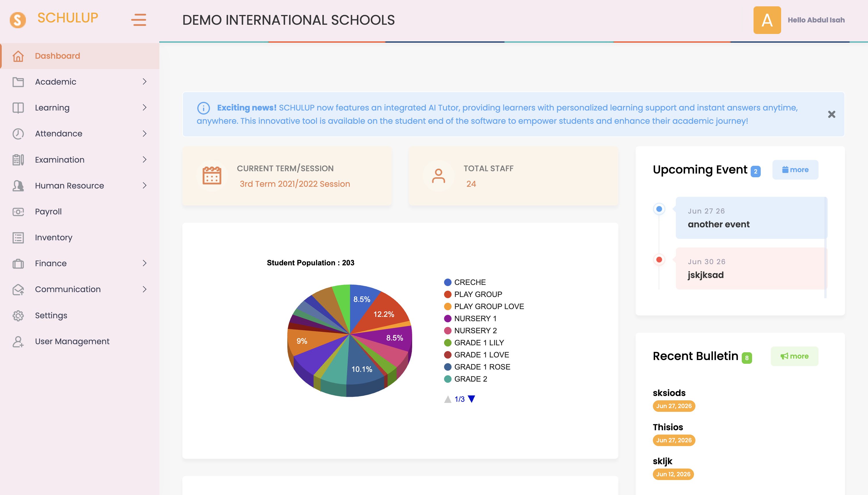This screenshot has width=868, height=495.
Task: Click the User Management person icon
Action: pyautogui.click(x=18, y=341)
